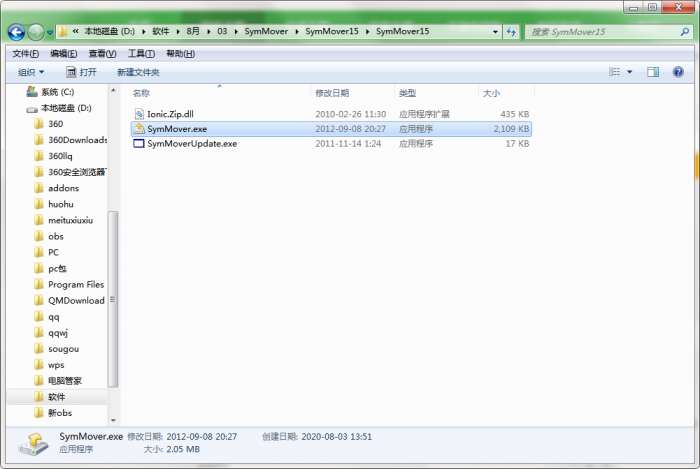Click the refresh button beside address bar

[511, 32]
